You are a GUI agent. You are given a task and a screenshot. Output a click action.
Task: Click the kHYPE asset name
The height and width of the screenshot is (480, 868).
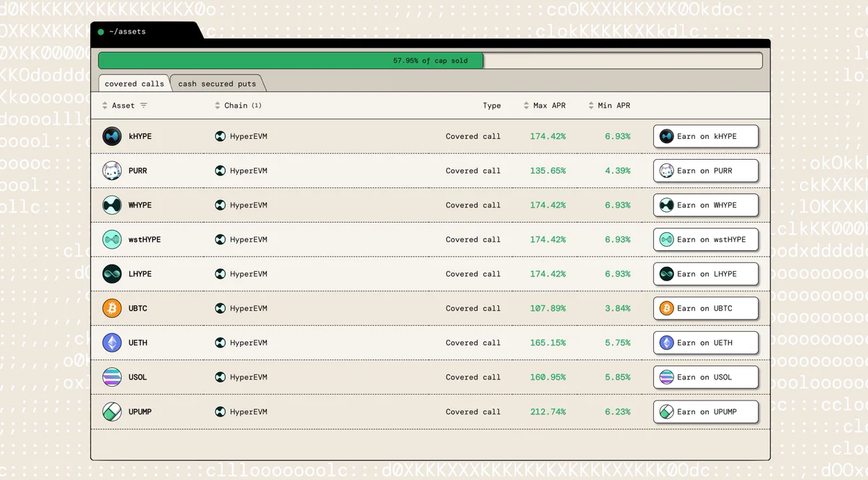pos(140,136)
